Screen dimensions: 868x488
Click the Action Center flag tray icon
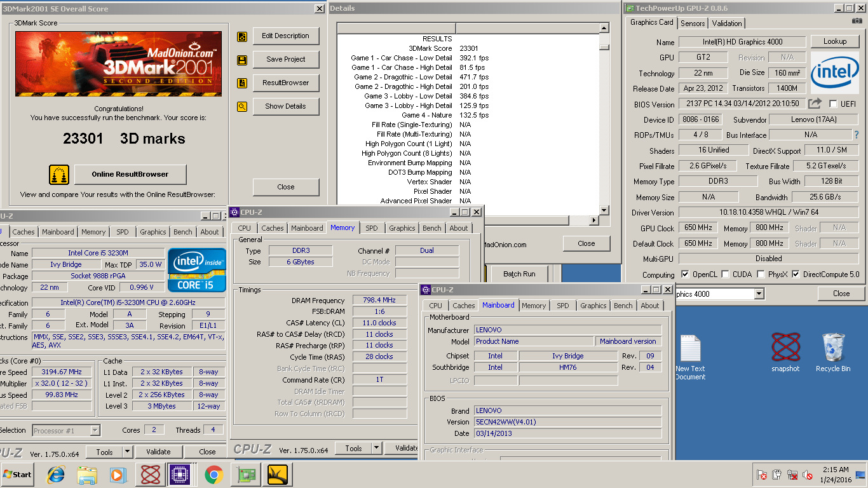point(762,475)
